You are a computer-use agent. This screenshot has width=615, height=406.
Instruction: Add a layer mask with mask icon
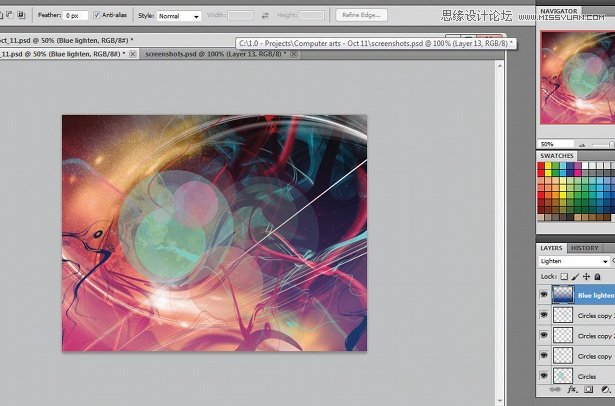(589, 390)
